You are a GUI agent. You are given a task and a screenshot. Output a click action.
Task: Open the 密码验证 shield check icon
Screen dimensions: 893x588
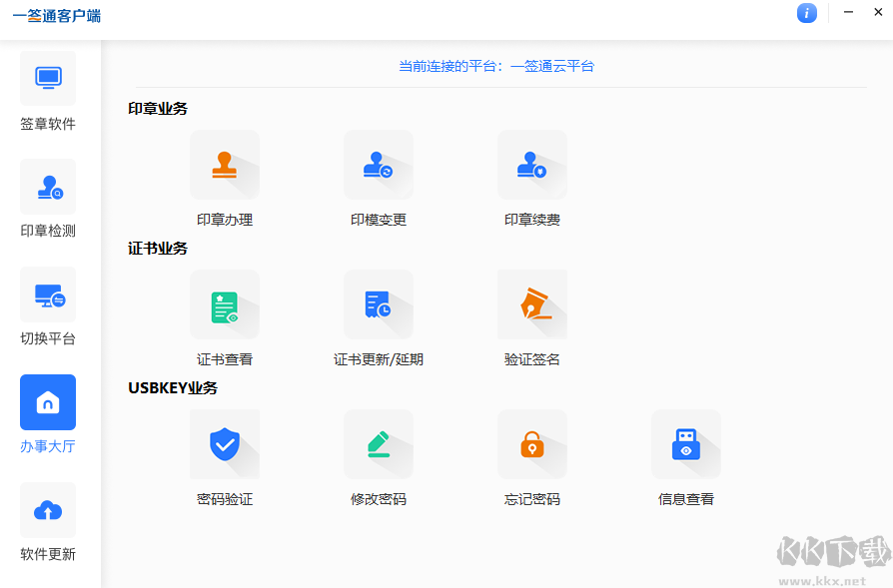click(x=225, y=444)
